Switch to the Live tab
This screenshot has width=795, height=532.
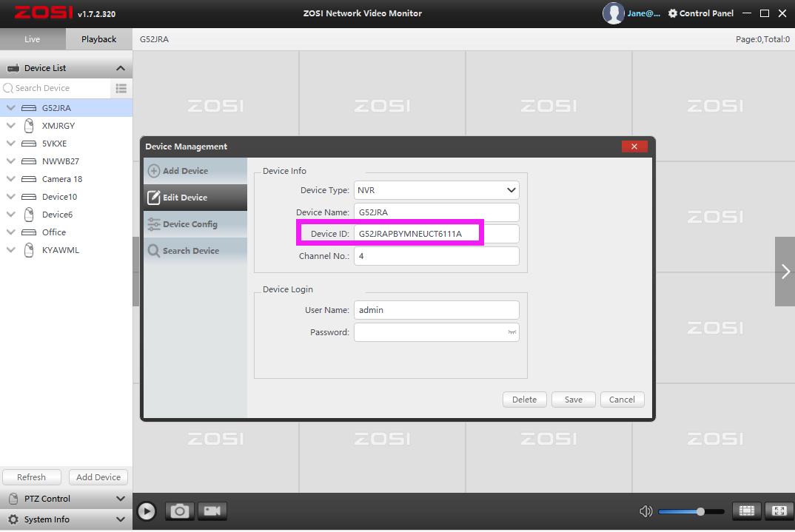click(x=33, y=39)
